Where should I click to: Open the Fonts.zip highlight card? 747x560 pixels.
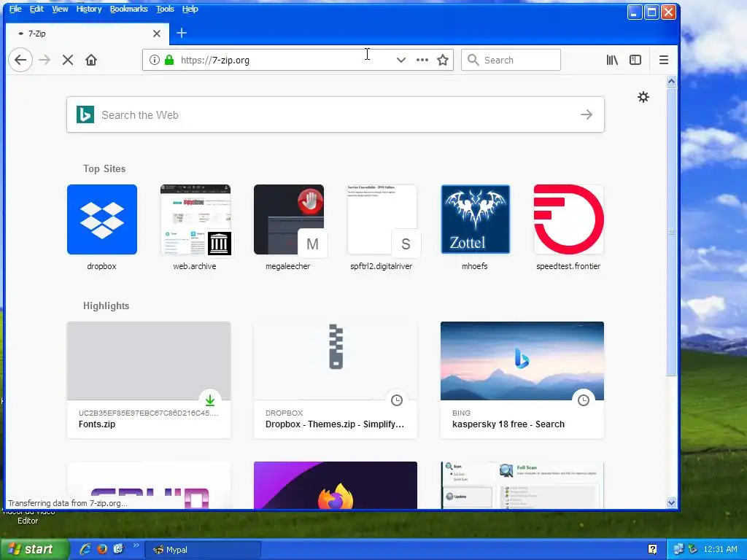149,380
